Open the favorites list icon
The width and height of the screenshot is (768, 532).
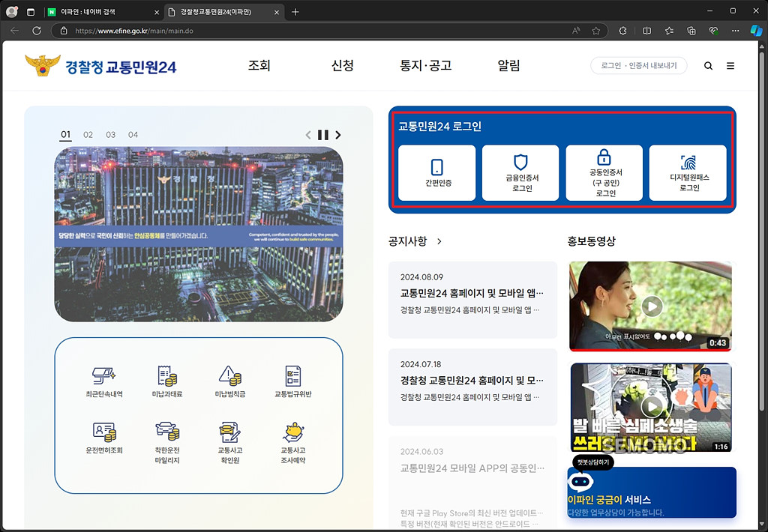point(669,31)
